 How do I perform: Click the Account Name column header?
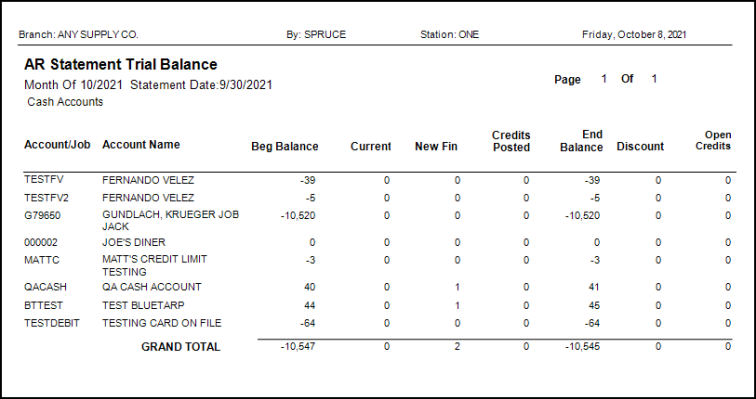141,145
